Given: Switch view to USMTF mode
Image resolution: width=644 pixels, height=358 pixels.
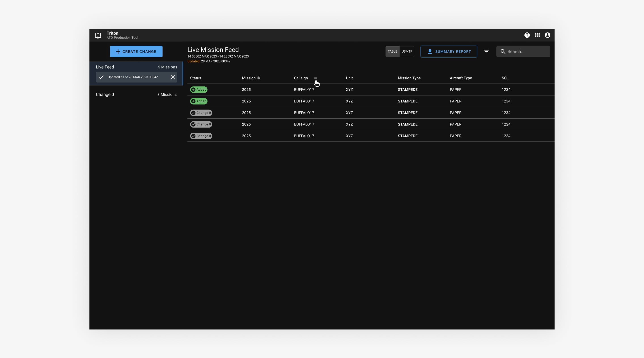Looking at the screenshot, I should tap(407, 51).
